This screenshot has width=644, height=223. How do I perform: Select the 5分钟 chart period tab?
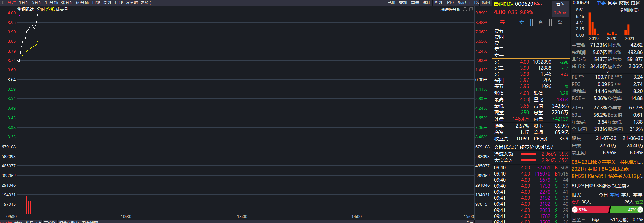pos(37,3)
